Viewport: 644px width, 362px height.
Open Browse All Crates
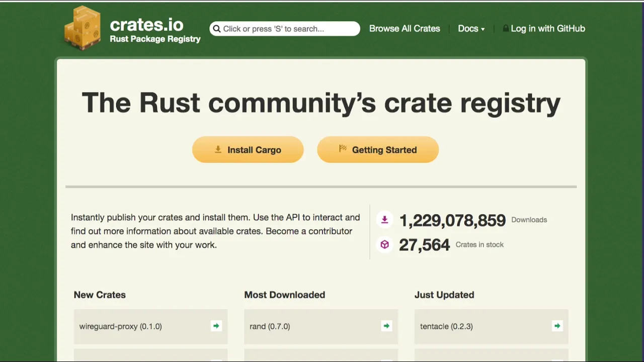coord(405,29)
